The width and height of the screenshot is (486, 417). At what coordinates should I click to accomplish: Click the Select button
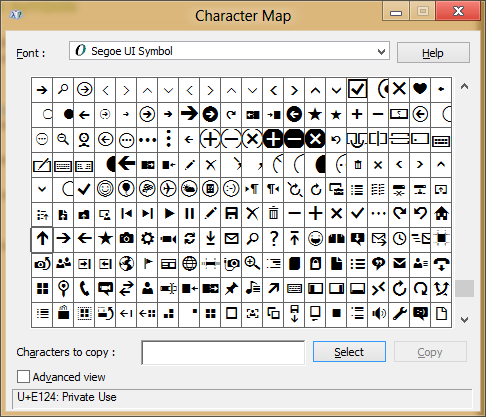(x=349, y=352)
